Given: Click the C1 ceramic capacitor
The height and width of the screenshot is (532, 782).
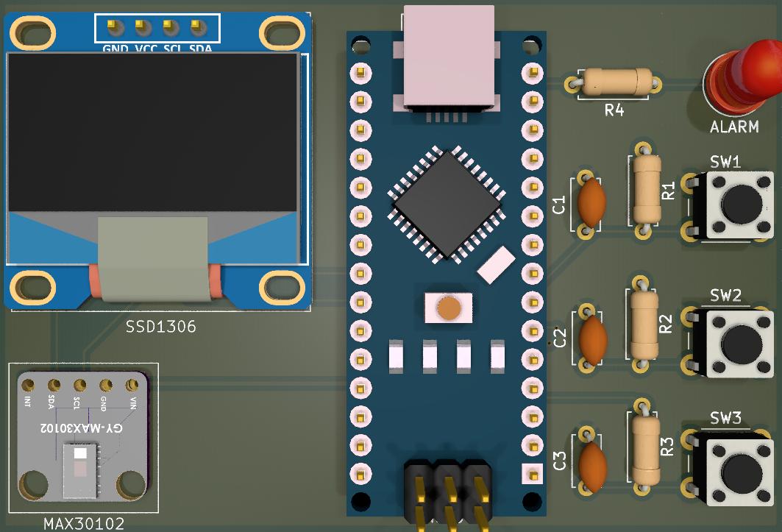Looking at the screenshot, I should click(x=590, y=203).
